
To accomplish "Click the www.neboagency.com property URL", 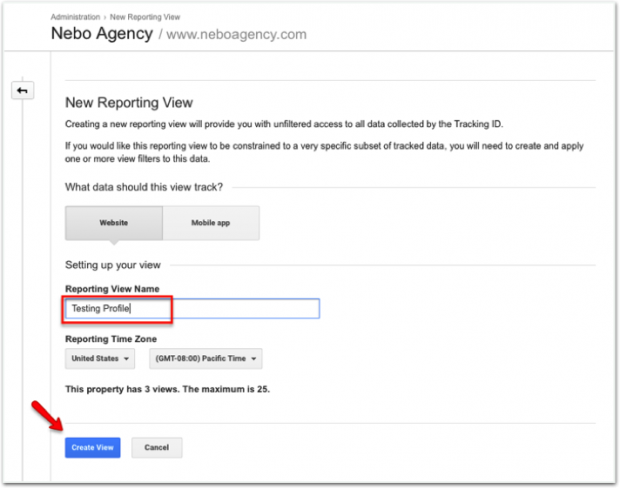I will click(237, 35).
